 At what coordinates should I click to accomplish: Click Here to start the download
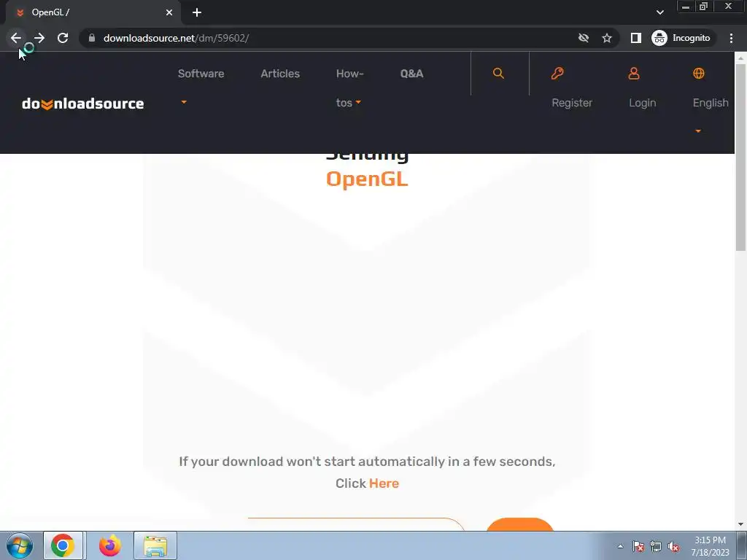click(384, 483)
